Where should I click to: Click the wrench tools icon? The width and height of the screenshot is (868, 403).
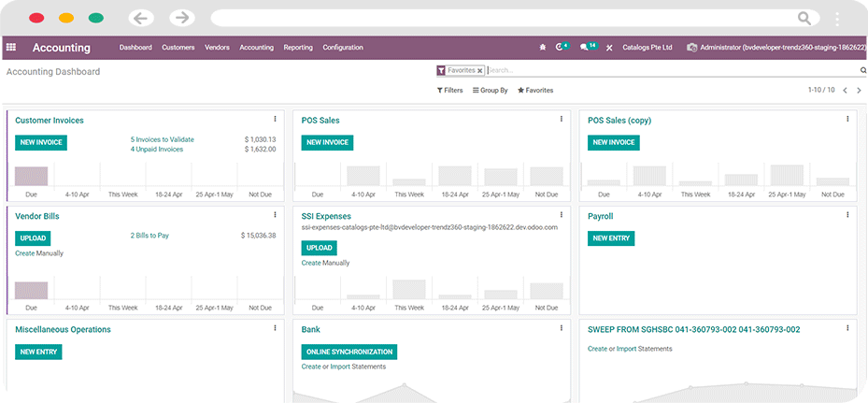tap(609, 48)
